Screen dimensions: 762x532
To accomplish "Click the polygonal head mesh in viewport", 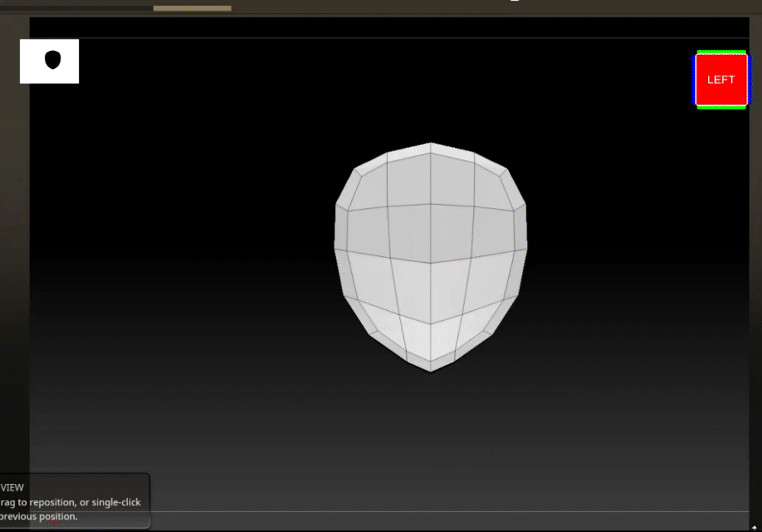I will click(x=431, y=257).
